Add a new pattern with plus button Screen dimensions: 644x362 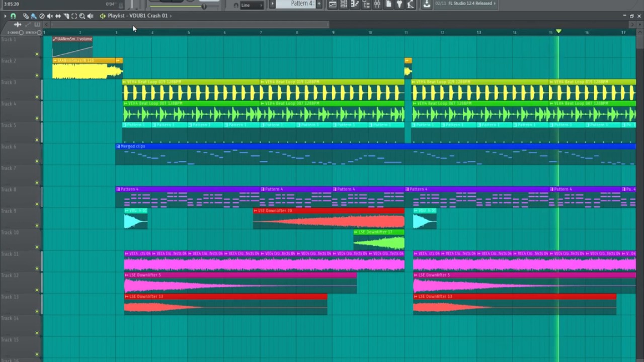point(318,4)
